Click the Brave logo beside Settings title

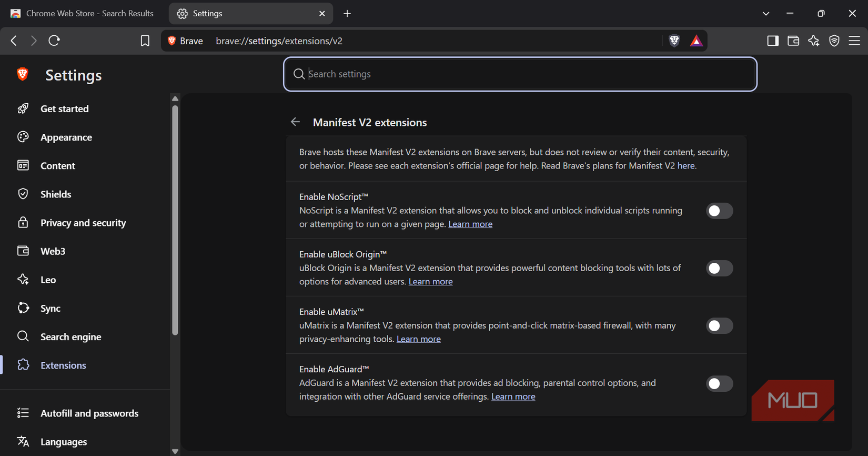point(23,74)
